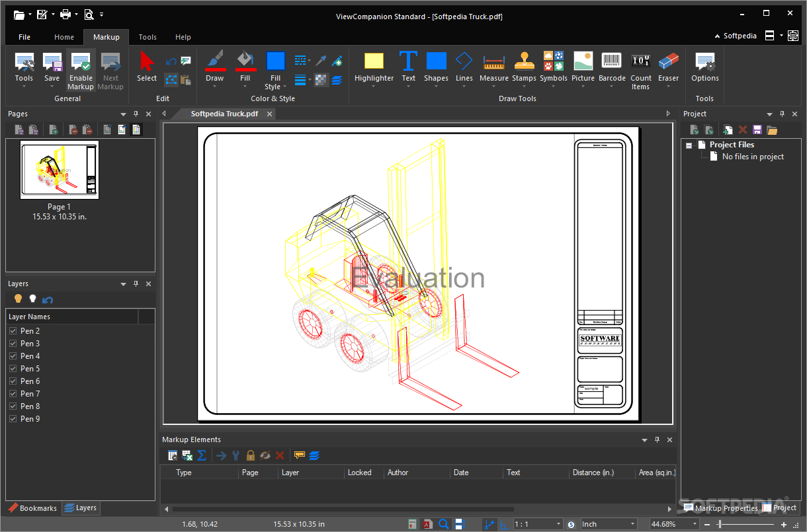Open the 44.68% zoom dropdown
The height and width of the screenshot is (532, 807).
[695, 524]
